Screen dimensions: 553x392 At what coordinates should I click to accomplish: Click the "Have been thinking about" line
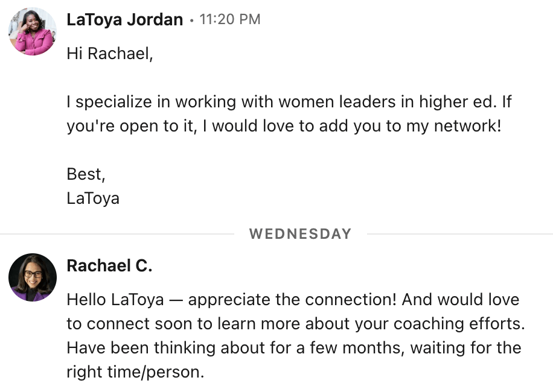click(x=294, y=347)
